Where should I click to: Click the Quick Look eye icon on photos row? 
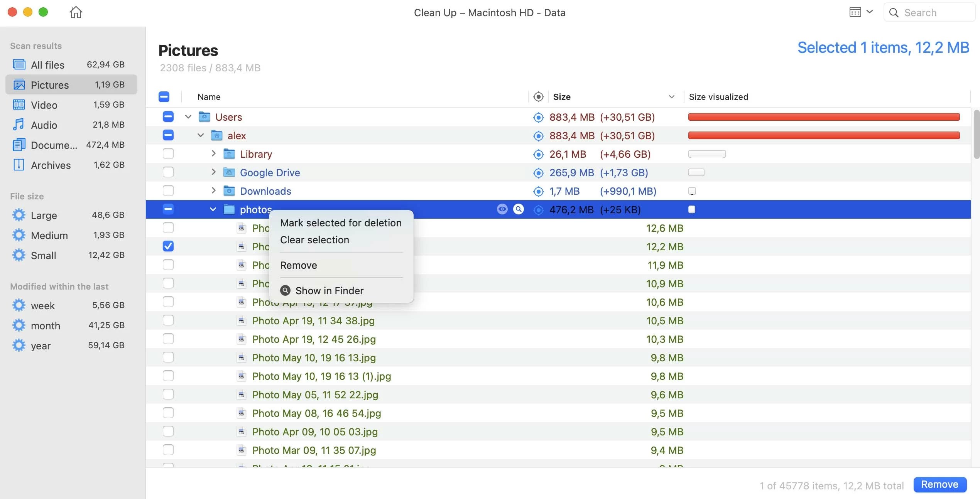pyautogui.click(x=502, y=209)
